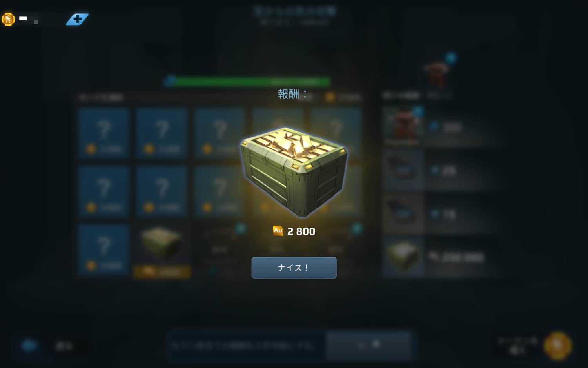
Task: Click the small red robot icon above the prize list
Action: tap(437, 73)
